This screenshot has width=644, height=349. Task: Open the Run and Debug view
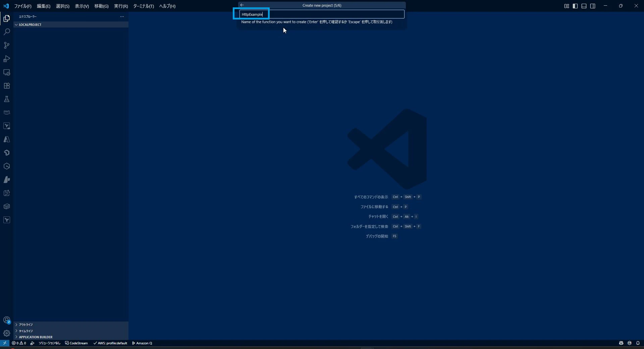click(x=6, y=59)
